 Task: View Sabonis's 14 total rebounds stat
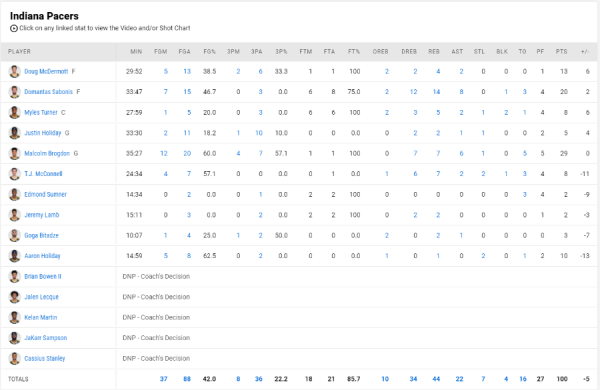point(436,92)
